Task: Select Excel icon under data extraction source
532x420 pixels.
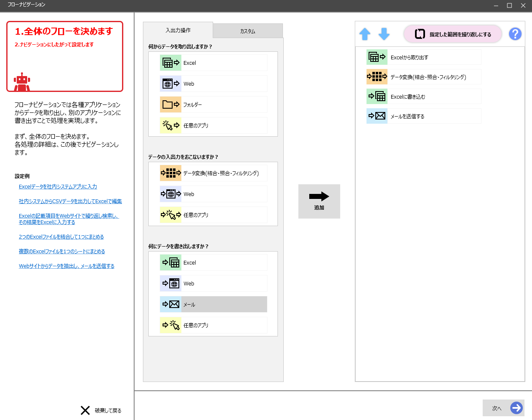Action: [x=171, y=63]
